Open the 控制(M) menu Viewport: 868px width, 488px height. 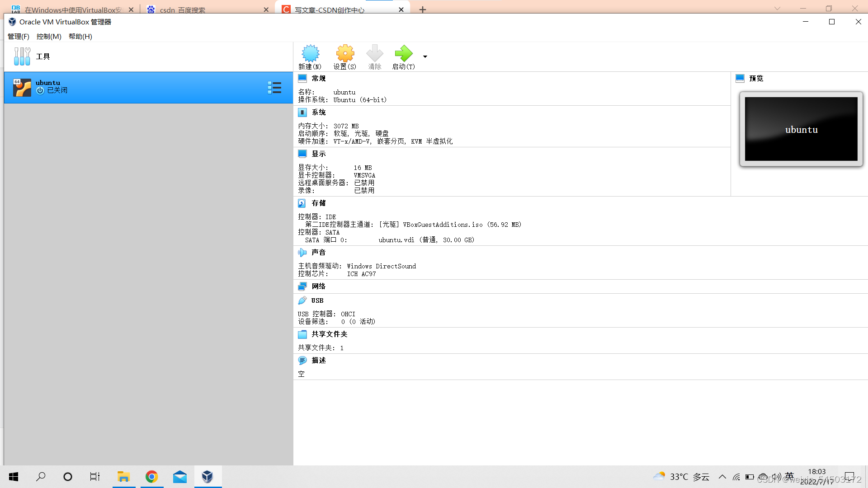pos(48,36)
